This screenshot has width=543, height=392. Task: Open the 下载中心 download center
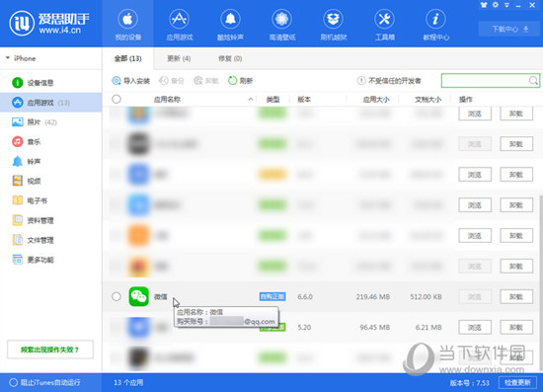click(509, 29)
